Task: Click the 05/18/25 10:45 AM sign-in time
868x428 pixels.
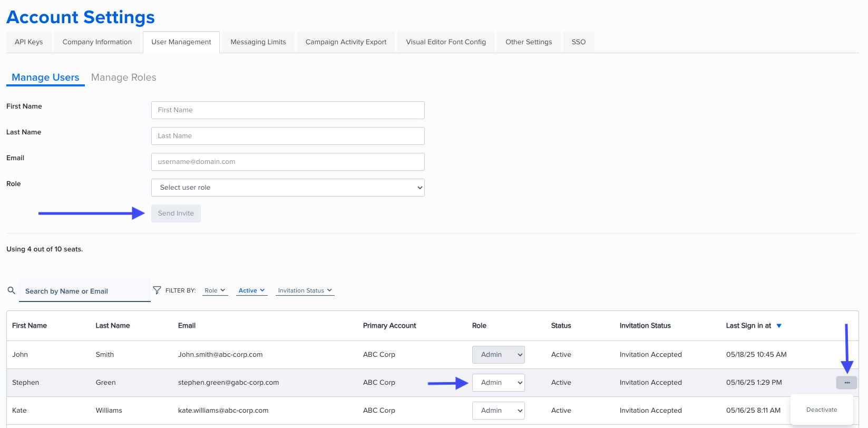Action: [x=756, y=355]
